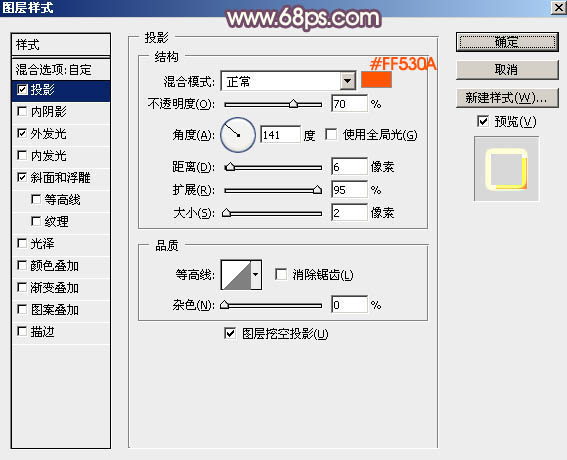Select the 外发光 outer glow list entry
The height and width of the screenshot is (460, 567).
(61, 134)
